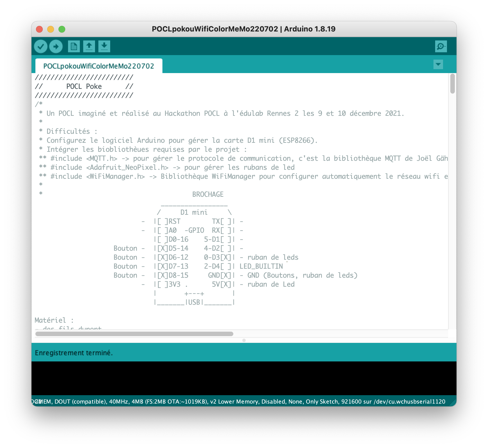Maximize window using the green button

tap(62, 29)
